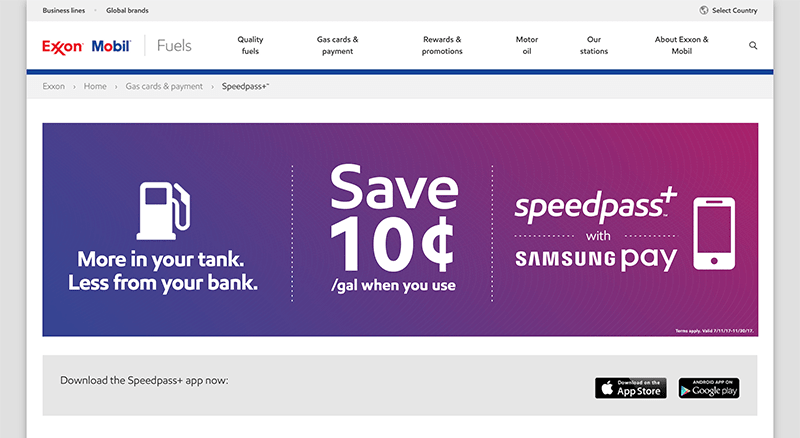Click the Speedpass+ logo in banner
Image resolution: width=800 pixels, height=438 pixels.
[x=595, y=205]
